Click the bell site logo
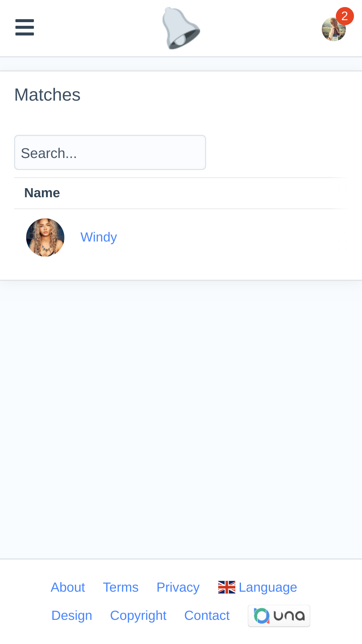 181,29
